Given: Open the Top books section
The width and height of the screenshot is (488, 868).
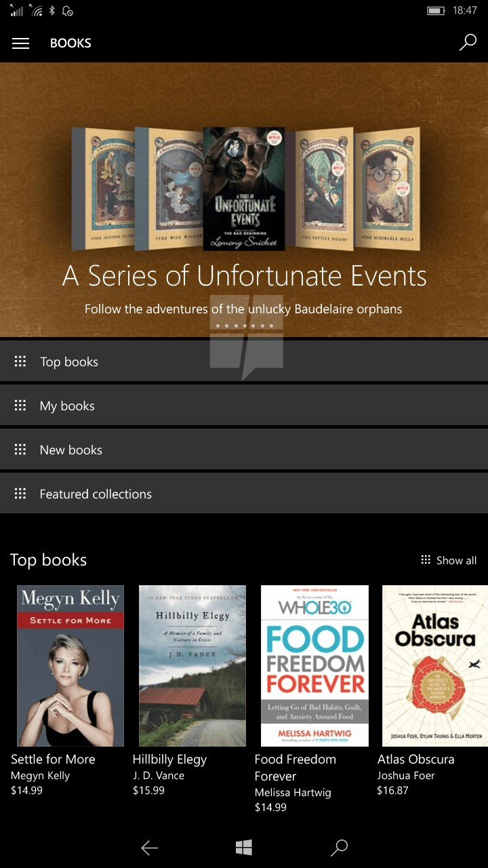Looking at the screenshot, I should coord(244,361).
